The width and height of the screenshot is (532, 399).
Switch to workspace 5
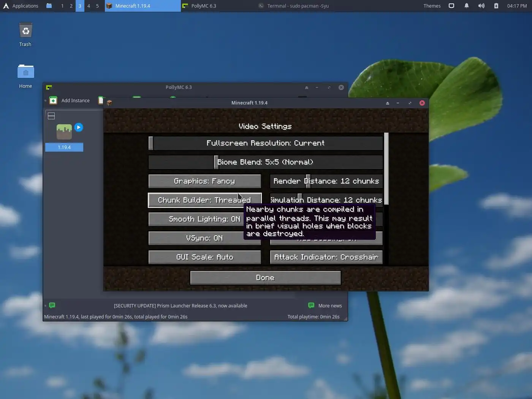pyautogui.click(x=97, y=6)
